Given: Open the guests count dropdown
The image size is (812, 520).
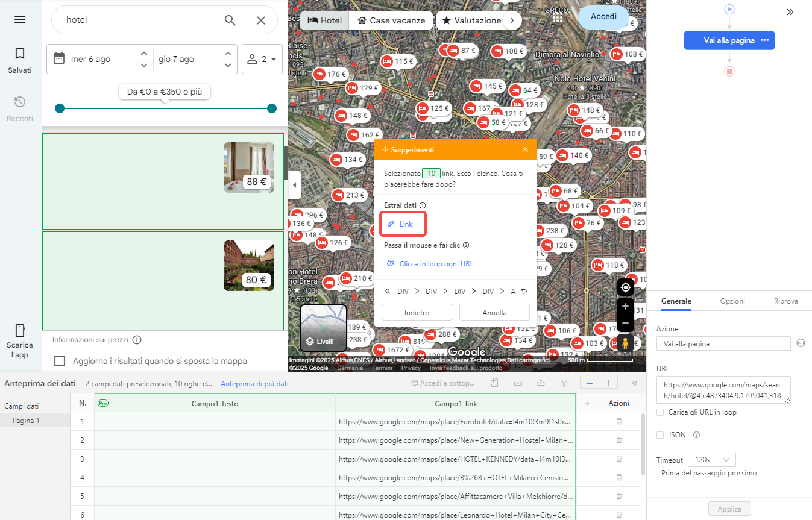Looking at the screenshot, I should click(262, 59).
